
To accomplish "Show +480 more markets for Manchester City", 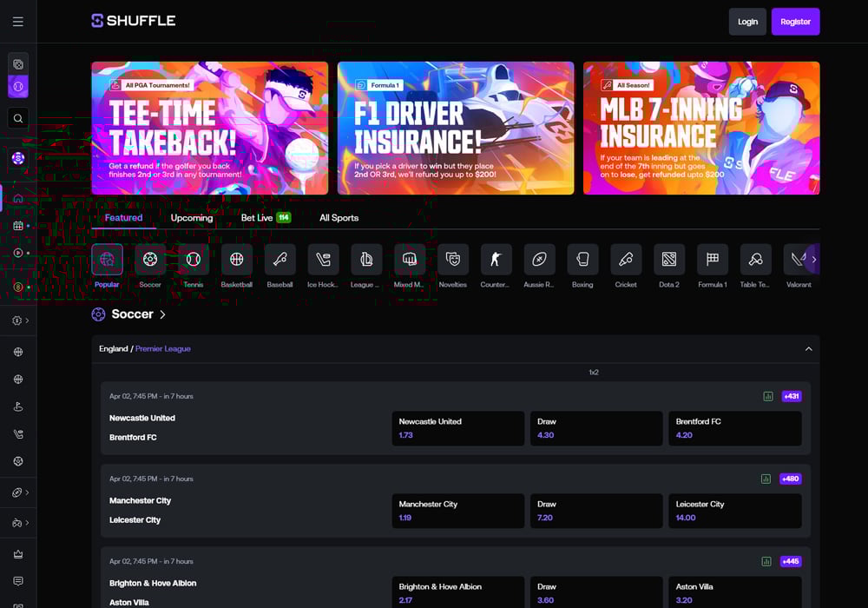I will click(x=790, y=479).
